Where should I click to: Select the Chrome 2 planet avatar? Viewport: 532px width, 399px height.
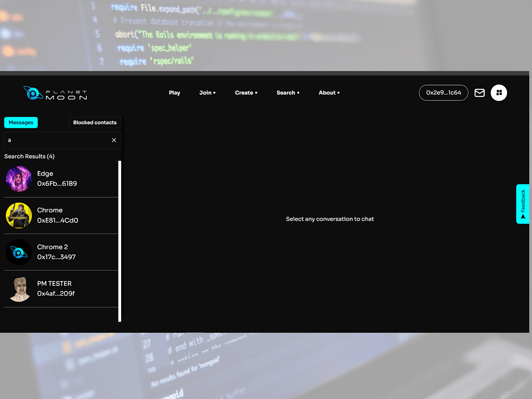tap(19, 252)
